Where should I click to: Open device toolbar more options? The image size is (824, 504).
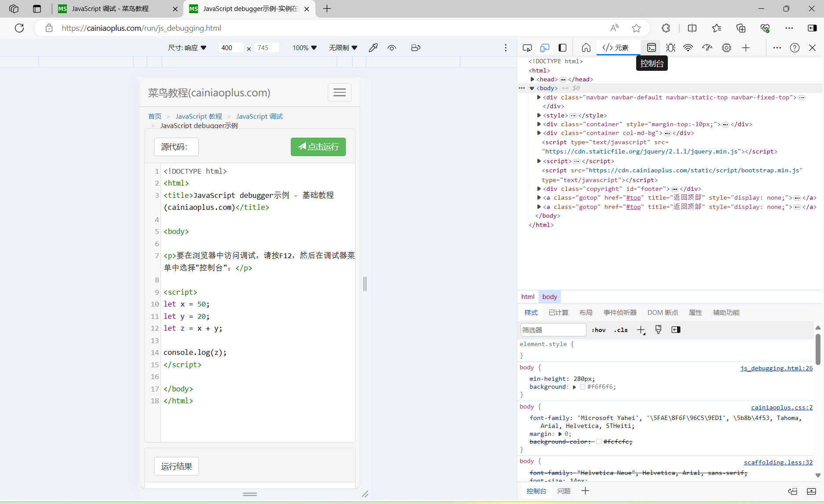505,47
